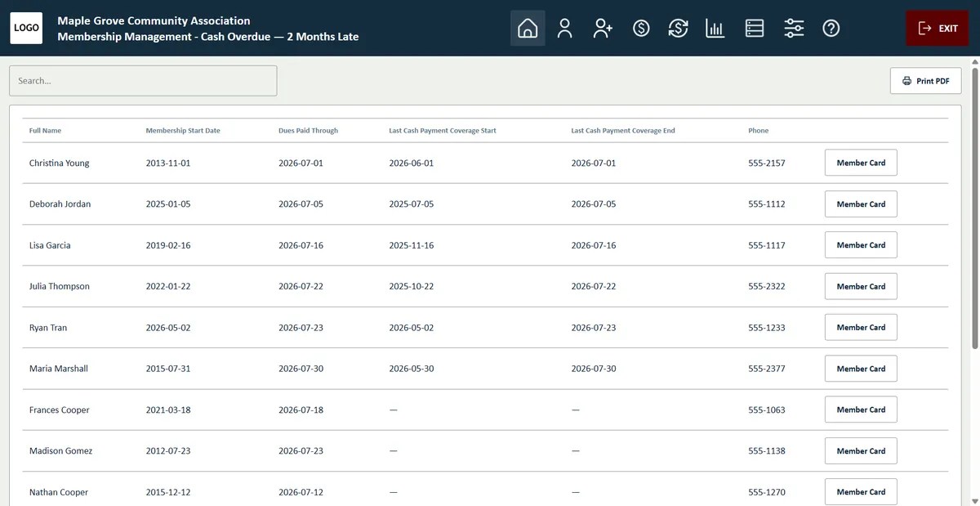The width and height of the screenshot is (980, 506).
Task: Print the list with Print PDF
Action: [925, 81]
